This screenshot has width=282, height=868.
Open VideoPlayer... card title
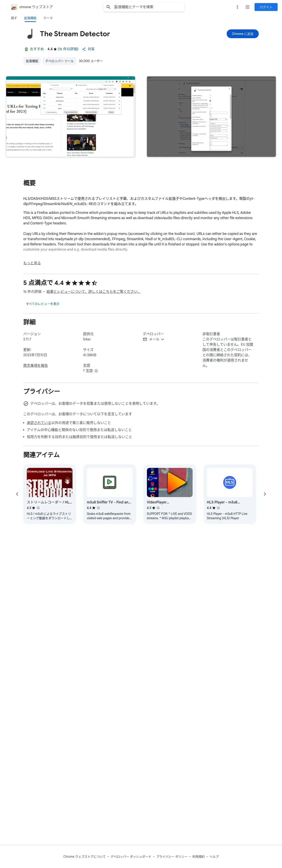(158, 502)
